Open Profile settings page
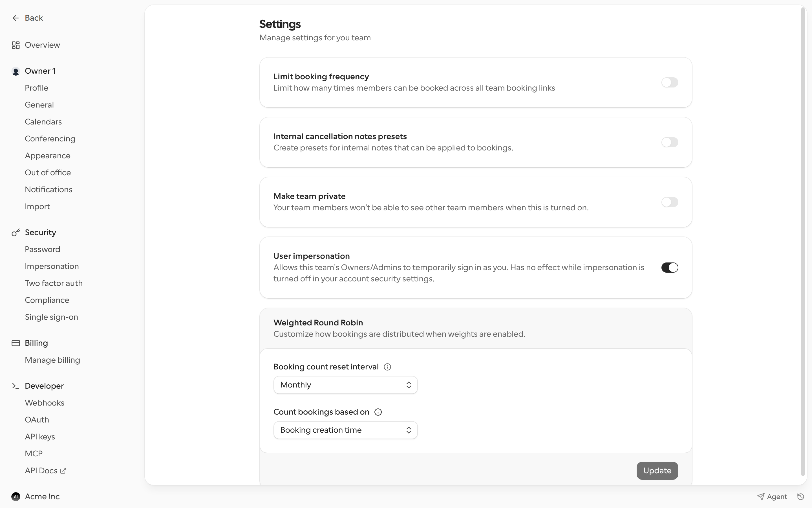The height and width of the screenshot is (508, 812). [x=37, y=88]
